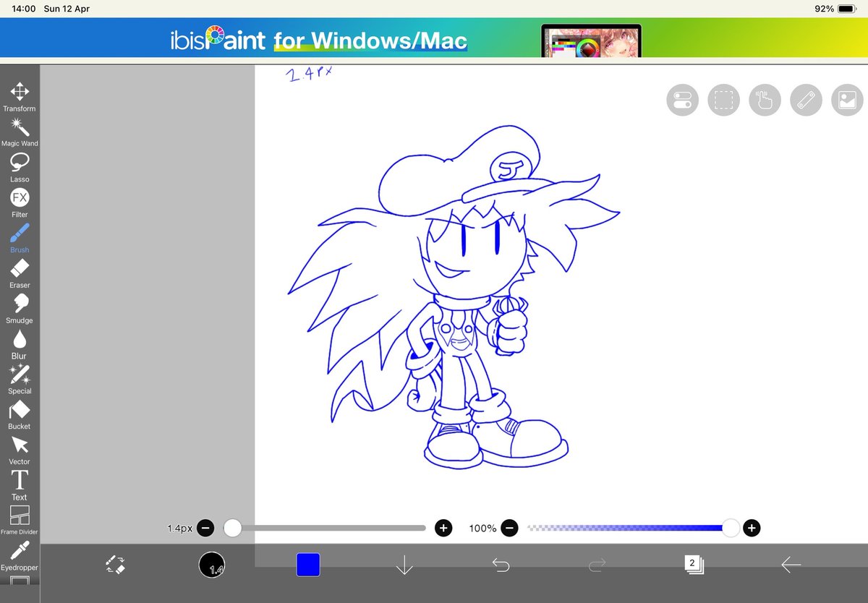Select the Transform tool

click(x=20, y=97)
